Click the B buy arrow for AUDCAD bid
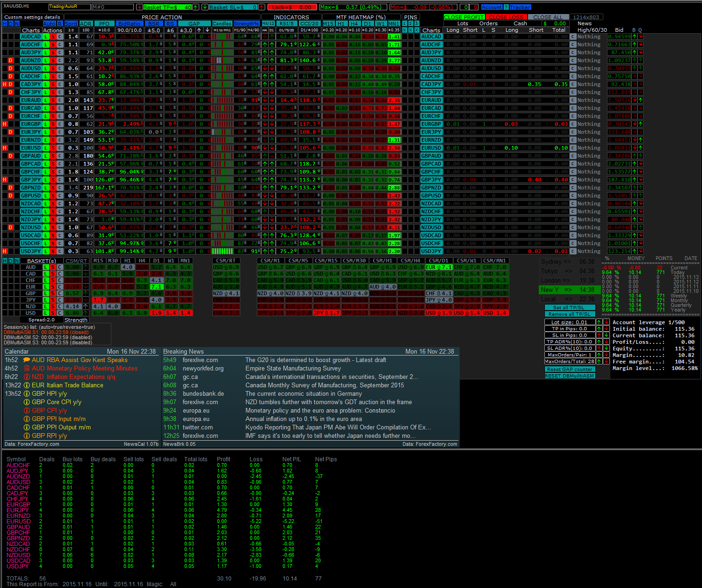Screen dimensions: 702x588 (635, 36)
